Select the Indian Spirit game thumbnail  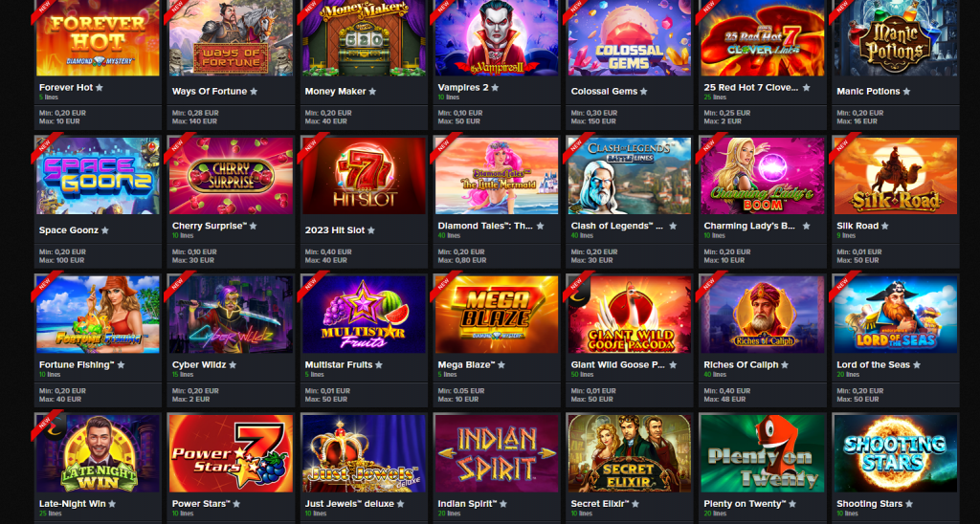click(x=497, y=453)
